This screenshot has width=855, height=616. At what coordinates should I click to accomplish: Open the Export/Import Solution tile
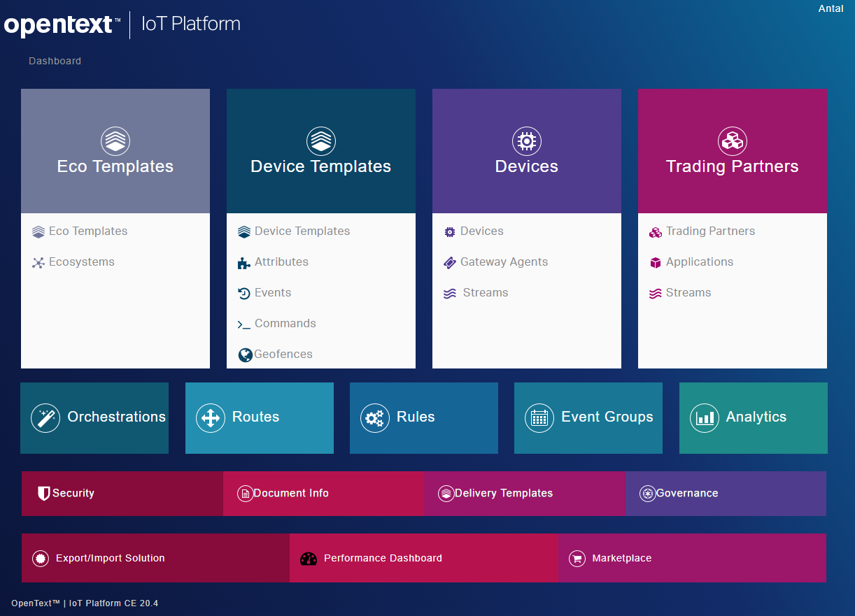point(110,559)
